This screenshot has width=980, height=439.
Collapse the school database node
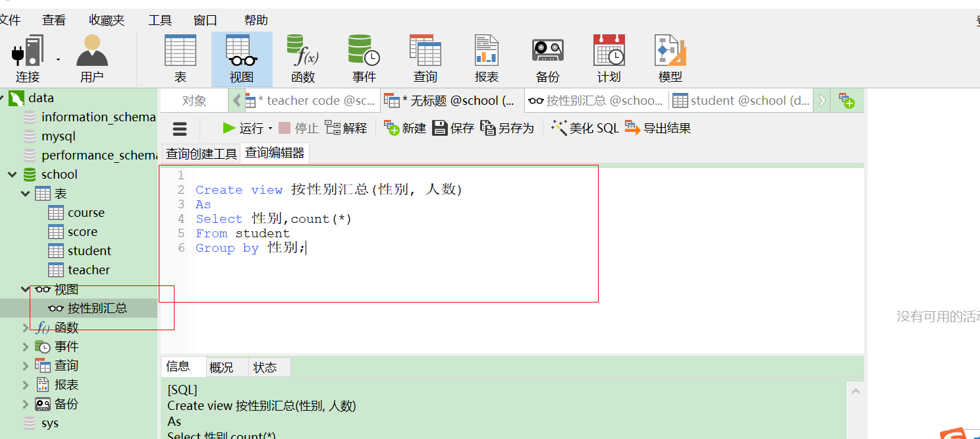pos(12,174)
